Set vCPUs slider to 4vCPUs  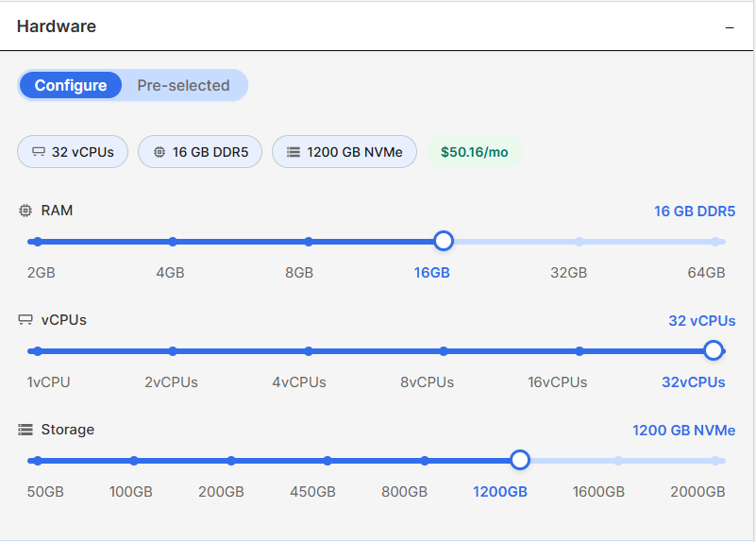(x=309, y=351)
